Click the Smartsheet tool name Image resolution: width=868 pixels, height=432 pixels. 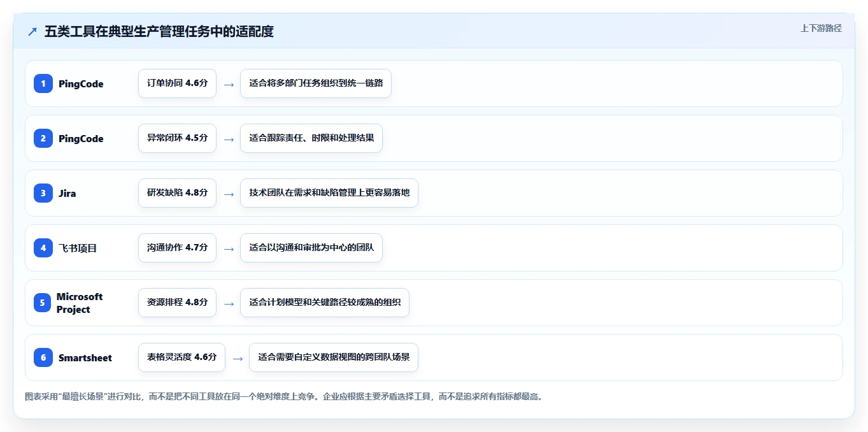(x=85, y=357)
